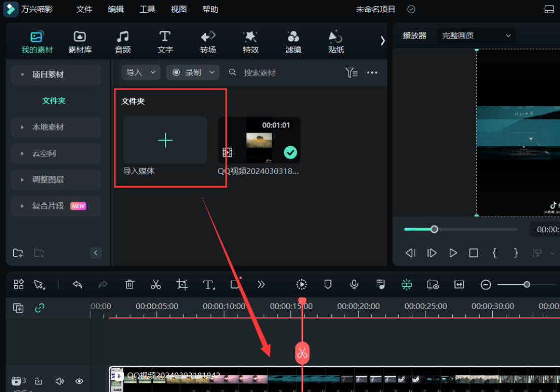Adjust the player progress slider

point(461,229)
